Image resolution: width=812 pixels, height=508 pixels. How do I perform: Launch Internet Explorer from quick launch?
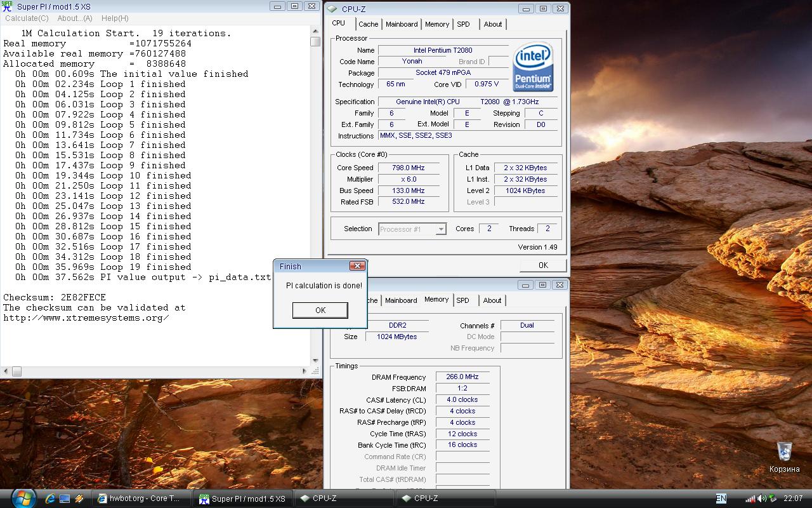pos(50,498)
